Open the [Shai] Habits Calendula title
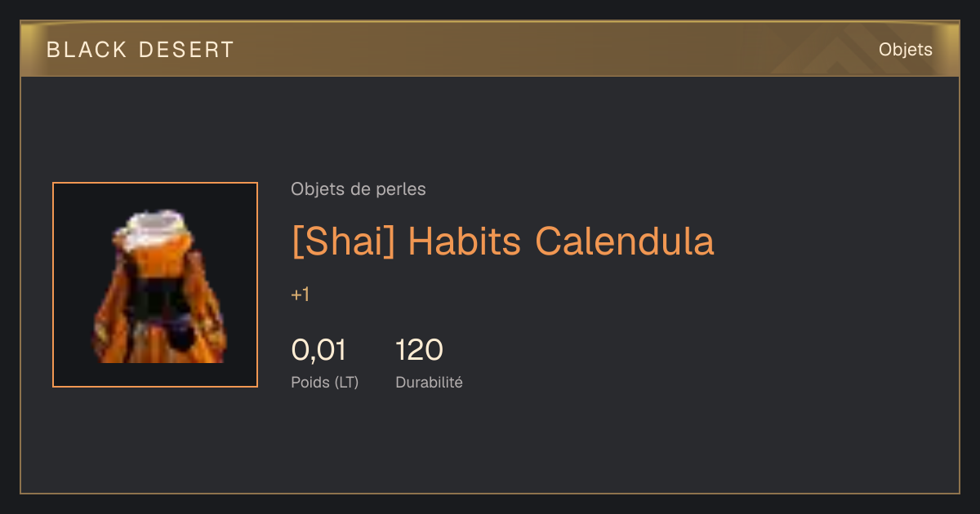Viewport: 980px width, 514px height. 503,241
